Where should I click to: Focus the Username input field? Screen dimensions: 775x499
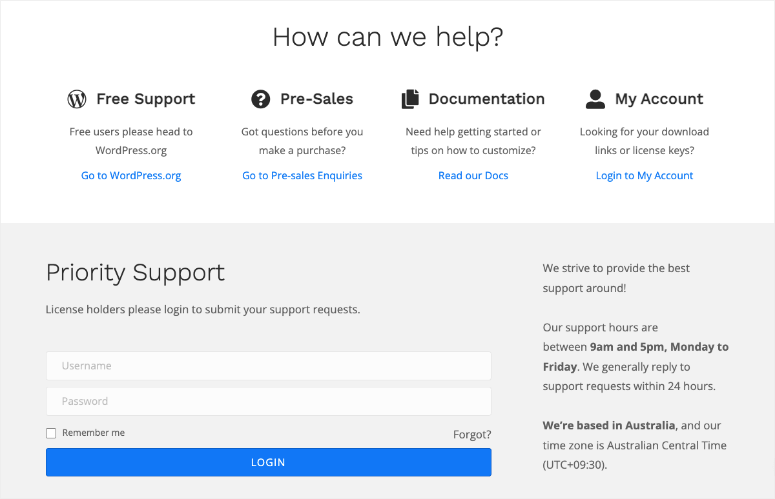268,366
